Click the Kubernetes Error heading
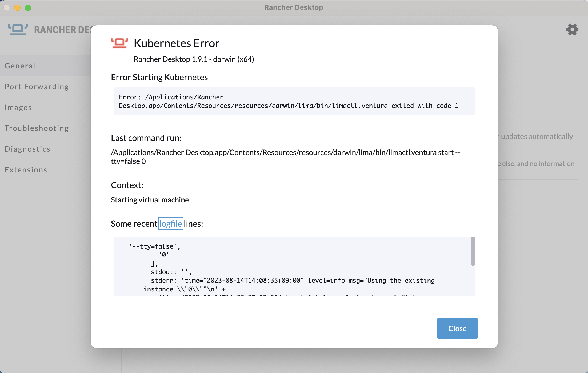Screen dimensions: 588x373 click(176, 43)
